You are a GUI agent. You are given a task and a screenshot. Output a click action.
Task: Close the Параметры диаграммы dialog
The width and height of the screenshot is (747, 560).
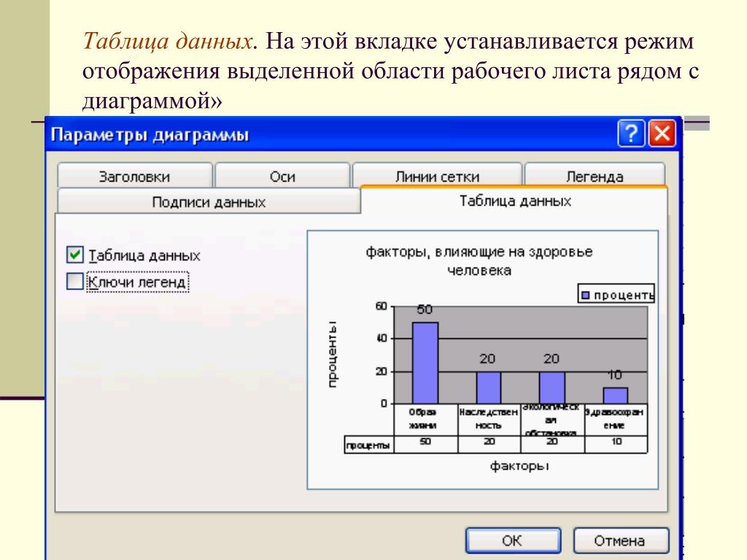(x=662, y=134)
